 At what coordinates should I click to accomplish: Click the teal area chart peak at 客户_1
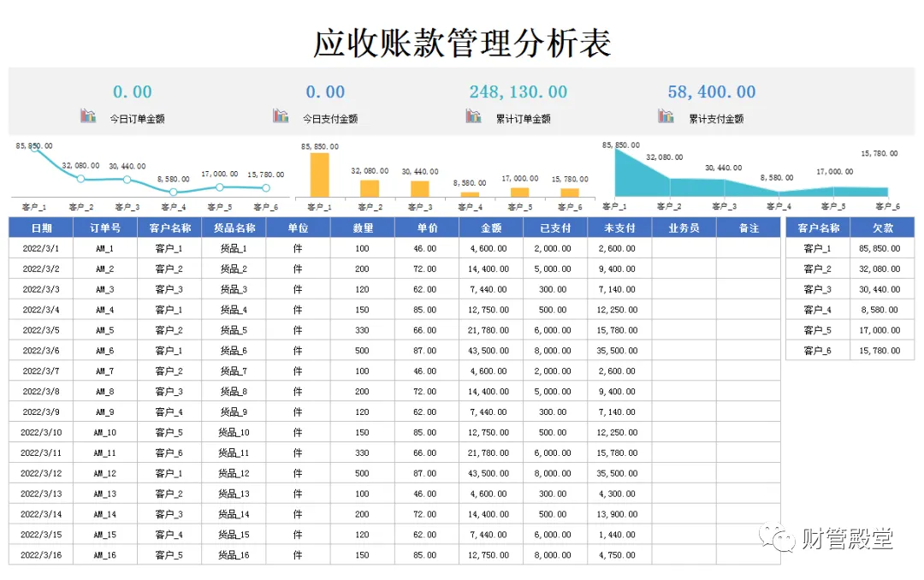pos(616,150)
